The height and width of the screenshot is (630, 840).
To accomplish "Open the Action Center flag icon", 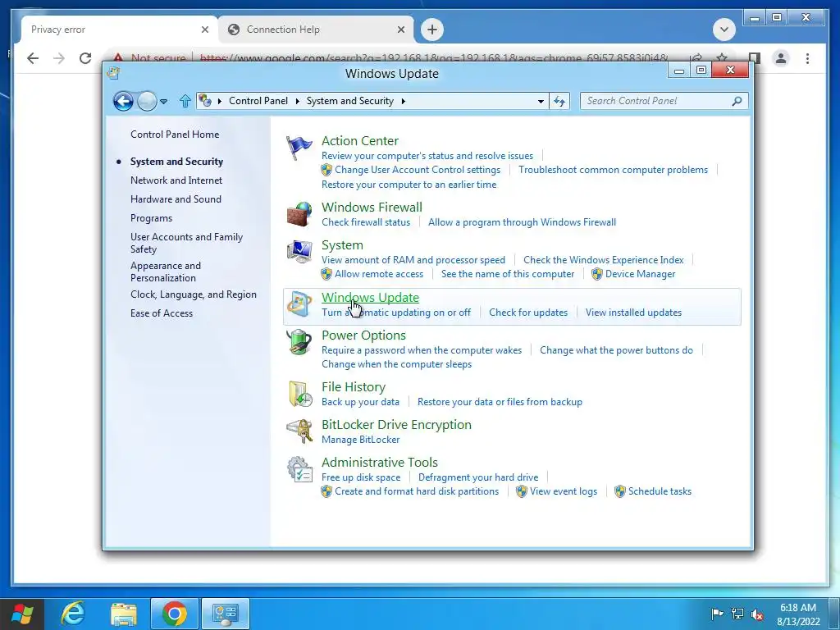I will coord(299,148).
